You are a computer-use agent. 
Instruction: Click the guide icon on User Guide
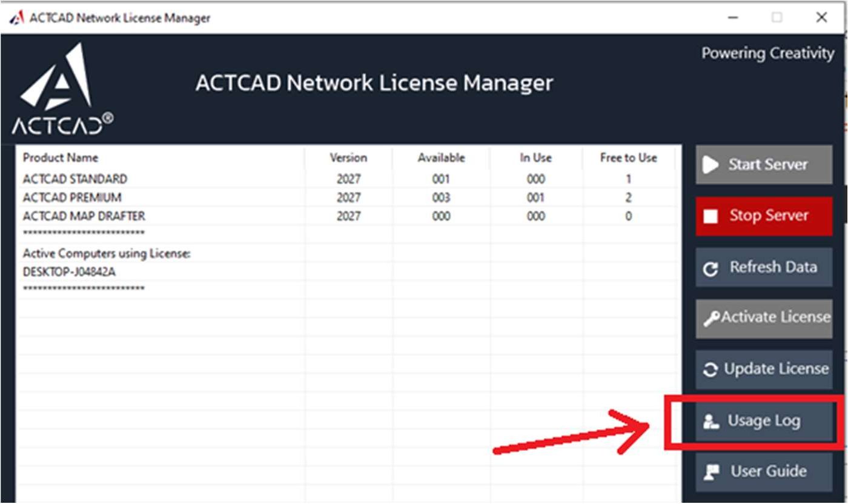click(711, 472)
